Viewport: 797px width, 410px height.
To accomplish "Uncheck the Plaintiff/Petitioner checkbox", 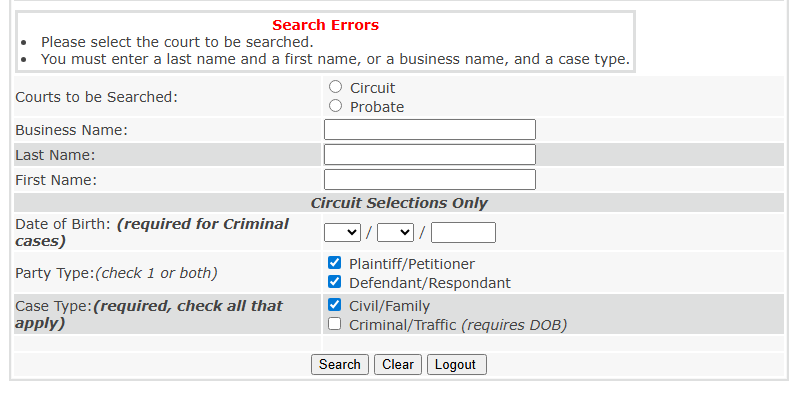I will (335, 263).
